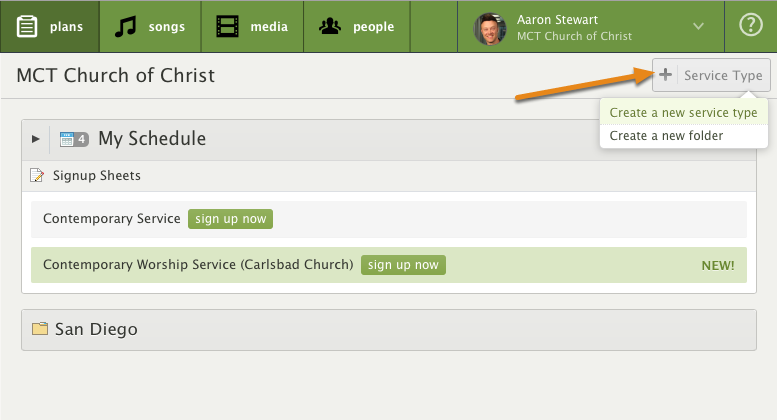Go to the media tab
Screen dimensions: 777x420
pos(252,26)
